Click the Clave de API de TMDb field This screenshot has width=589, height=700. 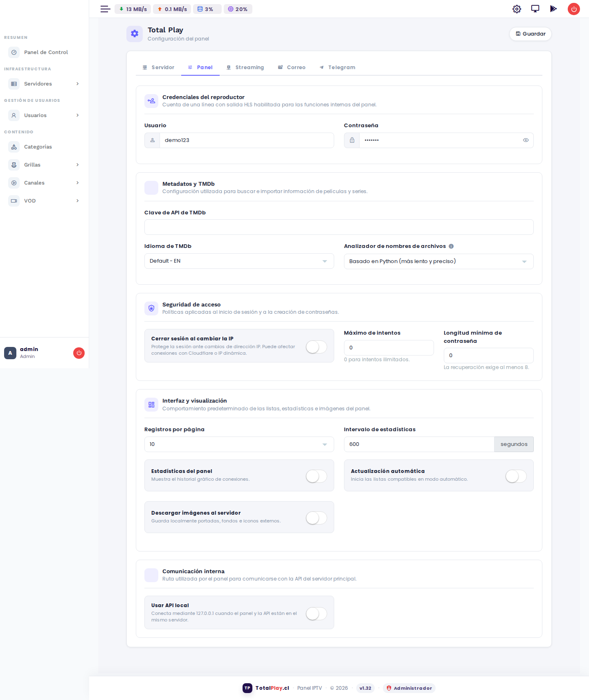coord(339,227)
